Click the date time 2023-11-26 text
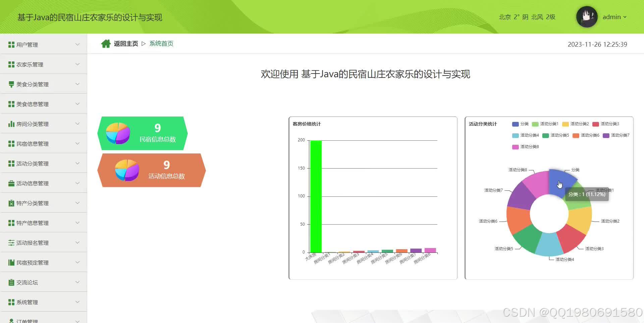This screenshot has height=323, width=644. [x=597, y=44]
